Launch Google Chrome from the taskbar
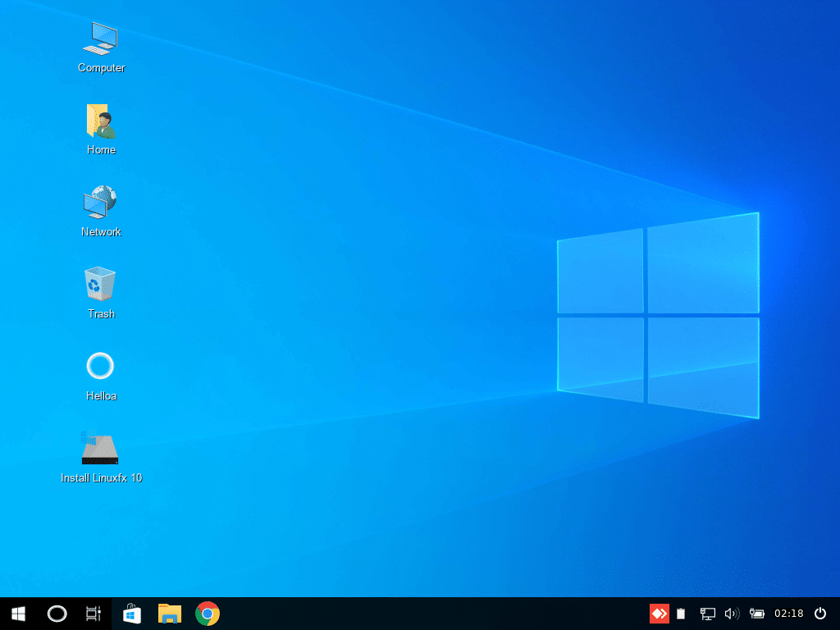Viewport: 840px width, 630px height. click(208, 613)
